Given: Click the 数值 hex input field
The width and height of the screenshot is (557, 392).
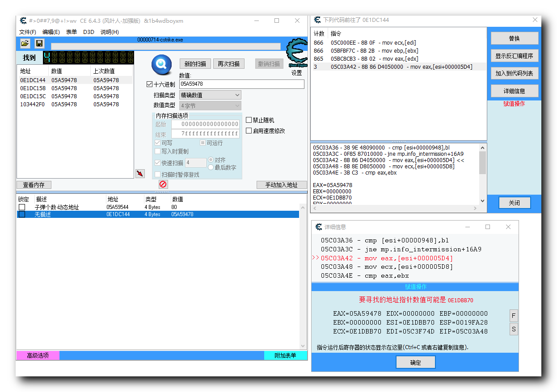Looking at the screenshot, I should (x=242, y=84).
